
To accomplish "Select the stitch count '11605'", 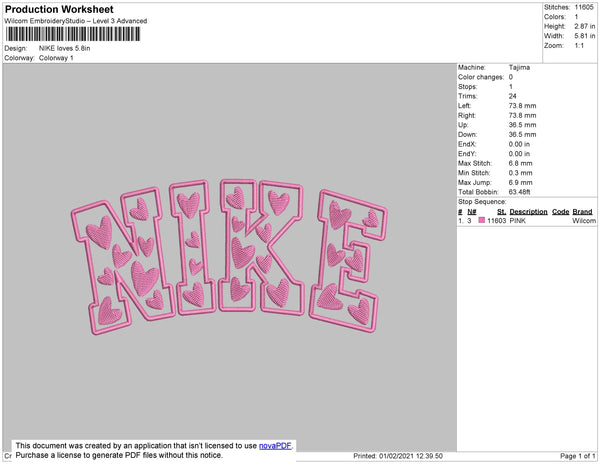I will [x=584, y=7].
